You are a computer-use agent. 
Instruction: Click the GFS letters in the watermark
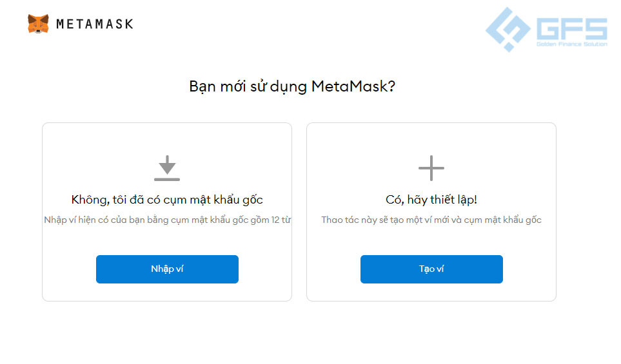coord(572,28)
